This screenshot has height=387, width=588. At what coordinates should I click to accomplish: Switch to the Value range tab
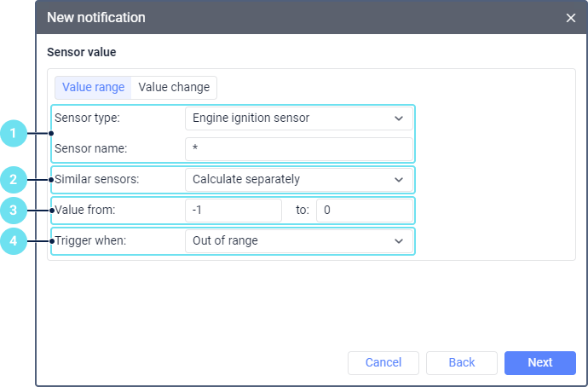coord(94,87)
